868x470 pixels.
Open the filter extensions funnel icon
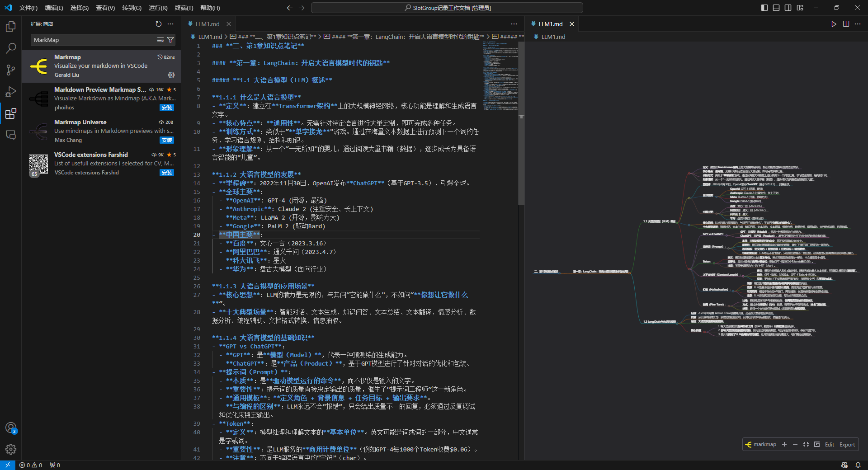tap(170, 40)
